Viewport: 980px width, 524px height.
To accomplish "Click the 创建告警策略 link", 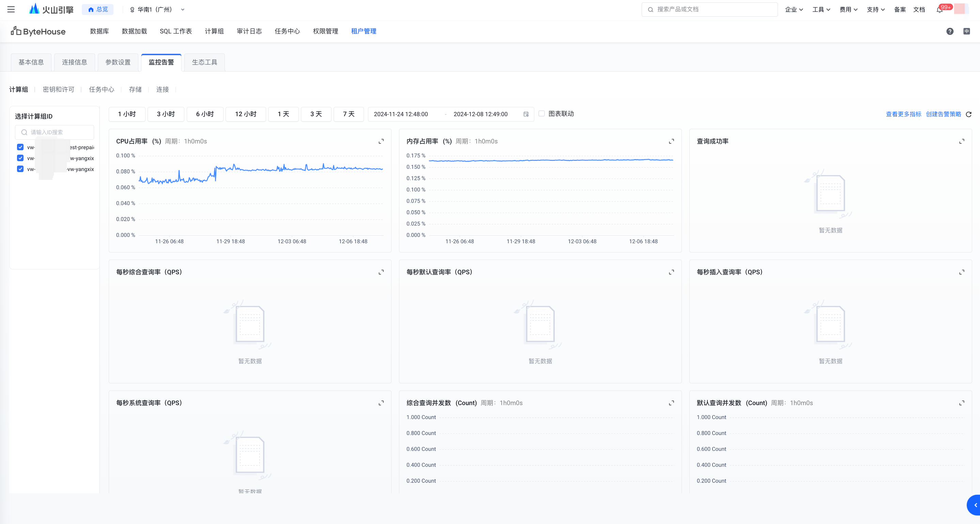I will (x=944, y=114).
